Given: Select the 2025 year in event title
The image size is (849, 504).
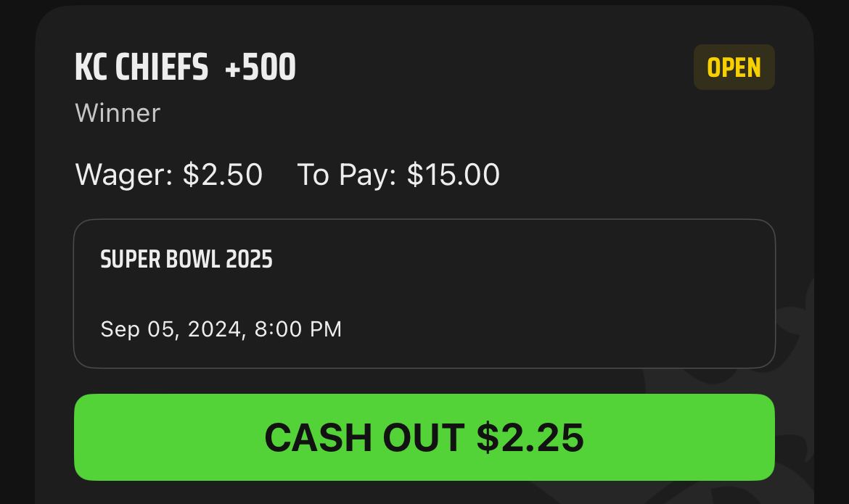Looking at the screenshot, I should (249, 260).
